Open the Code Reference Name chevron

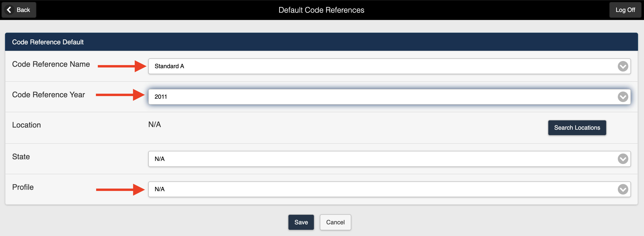pyautogui.click(x=623, y=66)
